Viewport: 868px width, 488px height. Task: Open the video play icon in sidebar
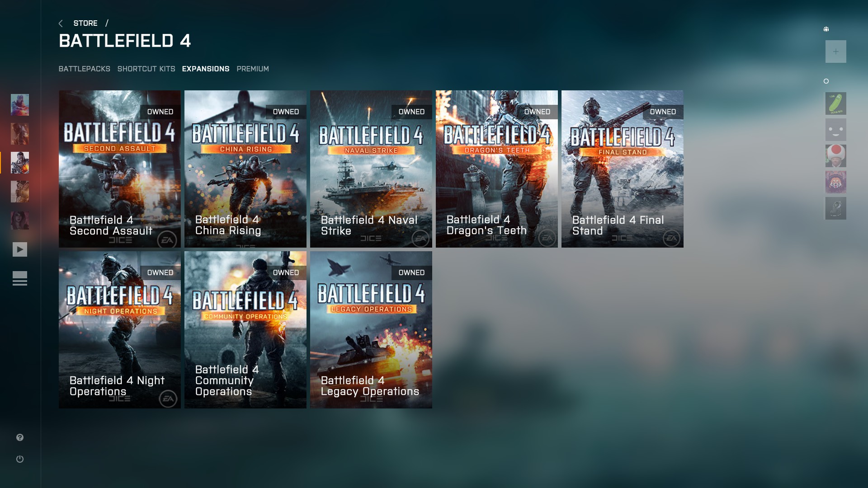(x=20, y=249)
